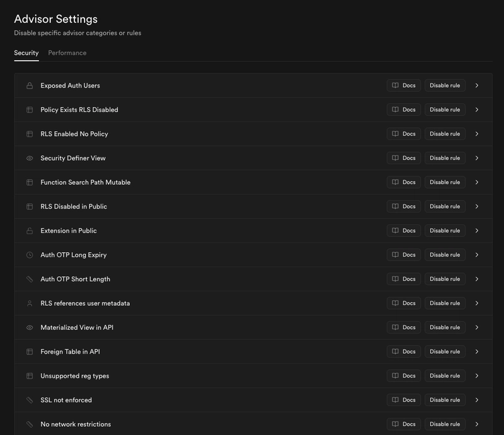Click the user icon beside RLS references user metadata
The width and height of the screenshot is (504, 435).
[30, 303]
